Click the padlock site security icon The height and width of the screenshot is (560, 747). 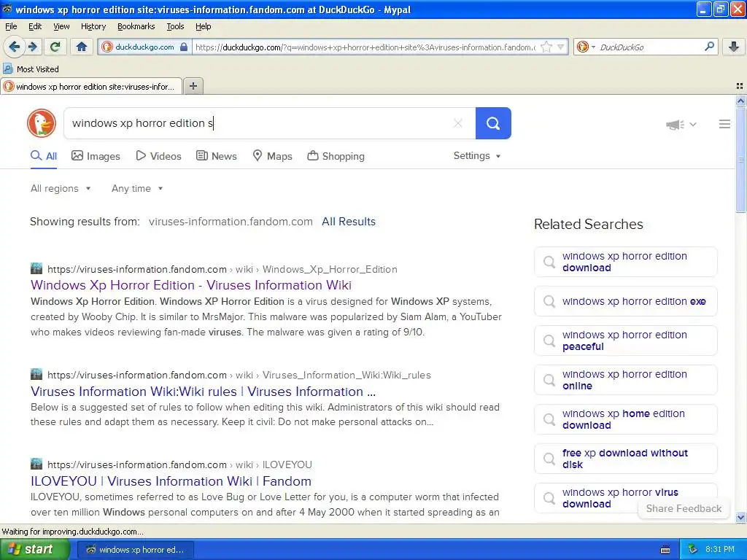184,47
